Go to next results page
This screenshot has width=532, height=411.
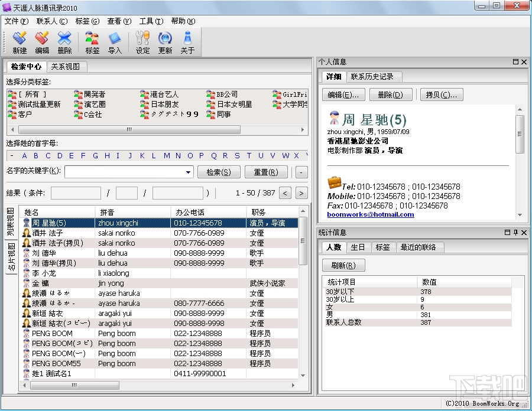pos(301,193)
